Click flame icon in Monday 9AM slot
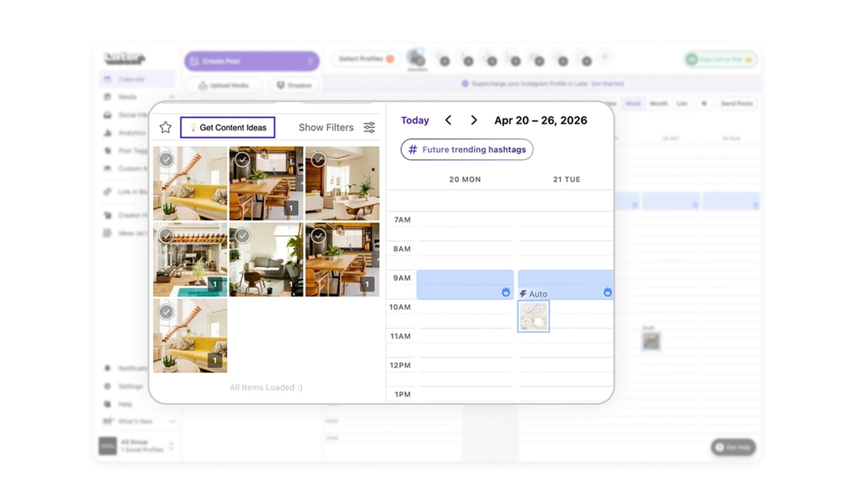This screenshot has height=504, width=856. click(x=506, y=292)
